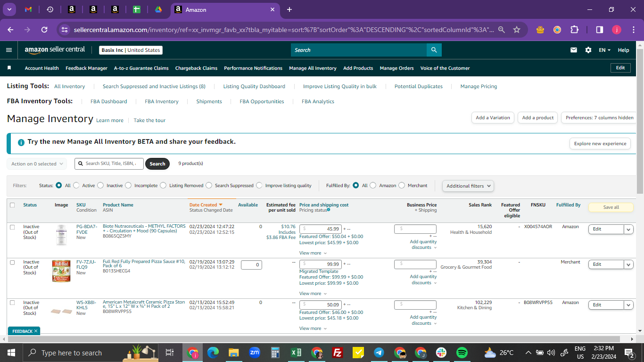This screenshot has width=644, height=362.
Task: Open the settings gear icon
Action: click(x=588, y=50)
